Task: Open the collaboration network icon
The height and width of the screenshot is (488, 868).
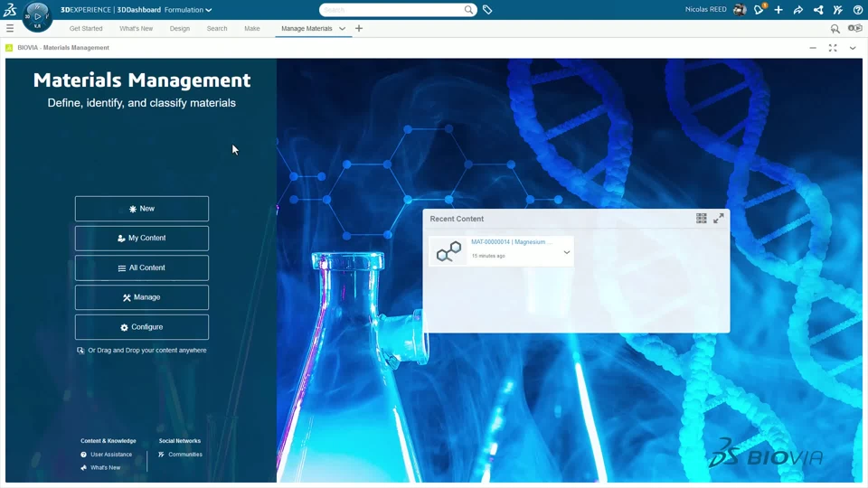Action: tap(818, 9)
